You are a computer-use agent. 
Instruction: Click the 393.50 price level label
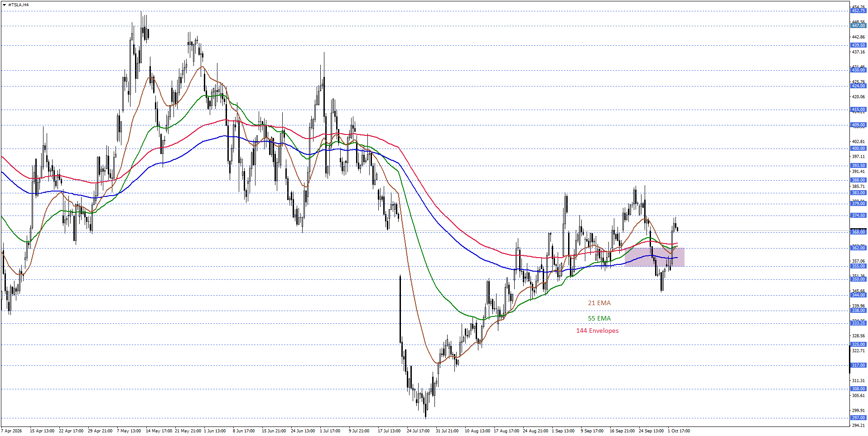[x=858, y=166]
